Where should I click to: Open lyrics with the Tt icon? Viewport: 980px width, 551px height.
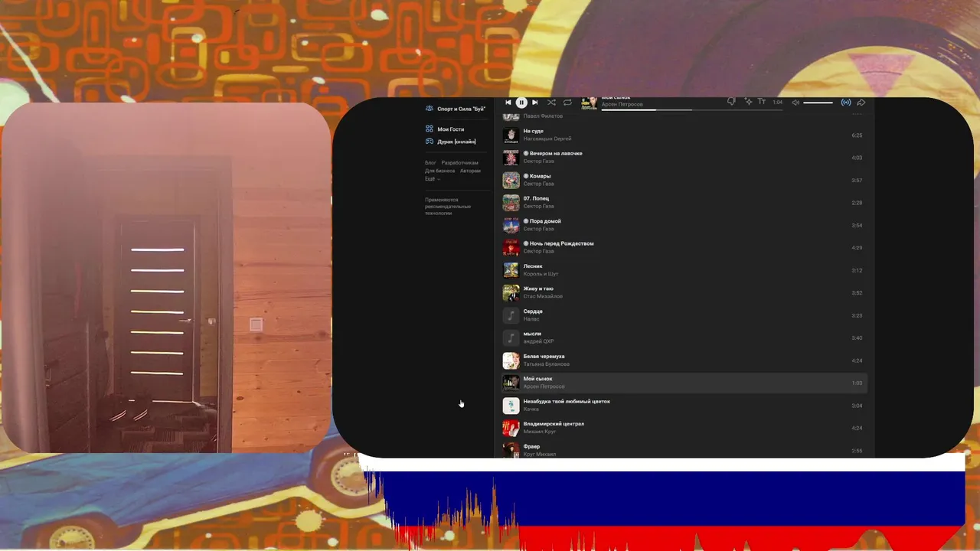pos(762,102)
